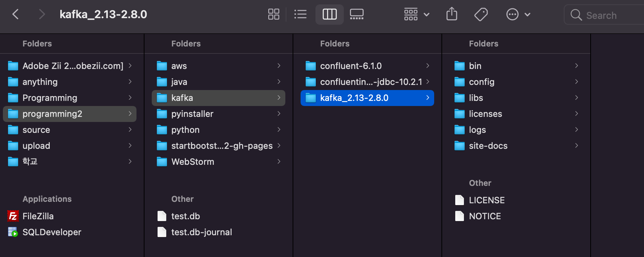The width and height of the screenshot is (644, 257).
Task: Select the kafka_2.13-2.8.0 folder row
Action: pos(367,98)
